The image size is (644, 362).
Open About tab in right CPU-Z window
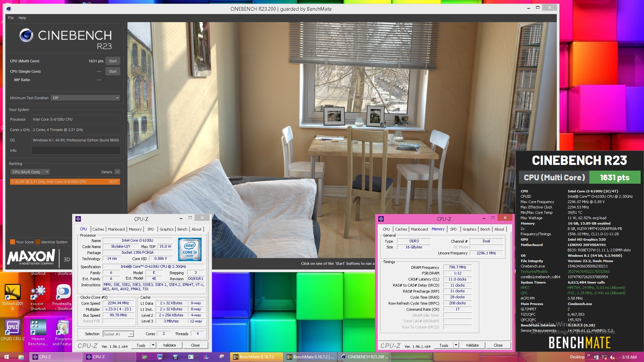[x=499, y=229]
